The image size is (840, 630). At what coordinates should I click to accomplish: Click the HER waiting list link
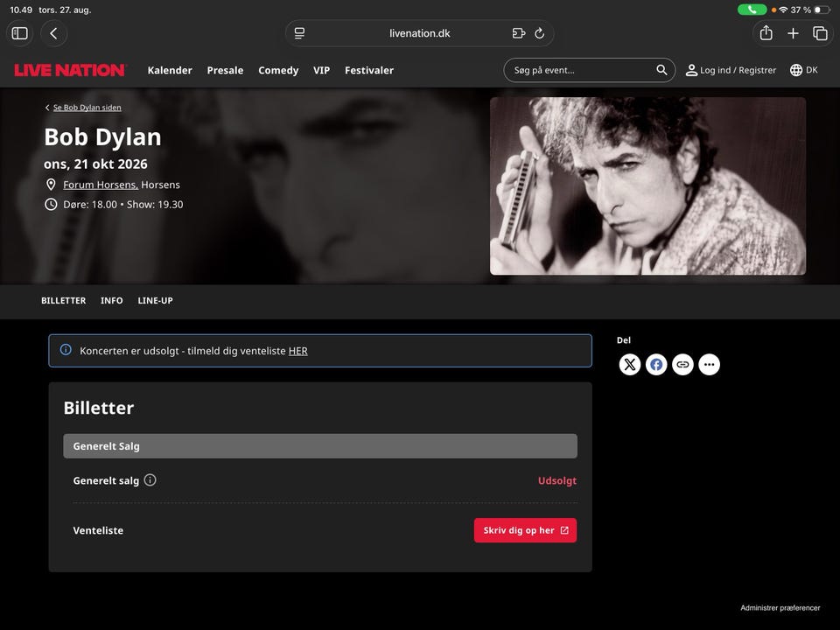click(297, 351)
